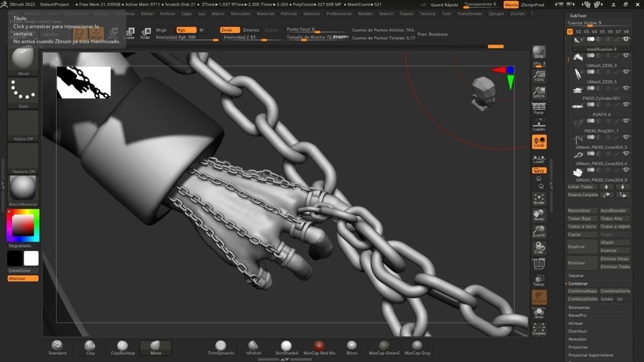Click the white secondary color swatch
The image size is (644, 362).
[31, 258]
